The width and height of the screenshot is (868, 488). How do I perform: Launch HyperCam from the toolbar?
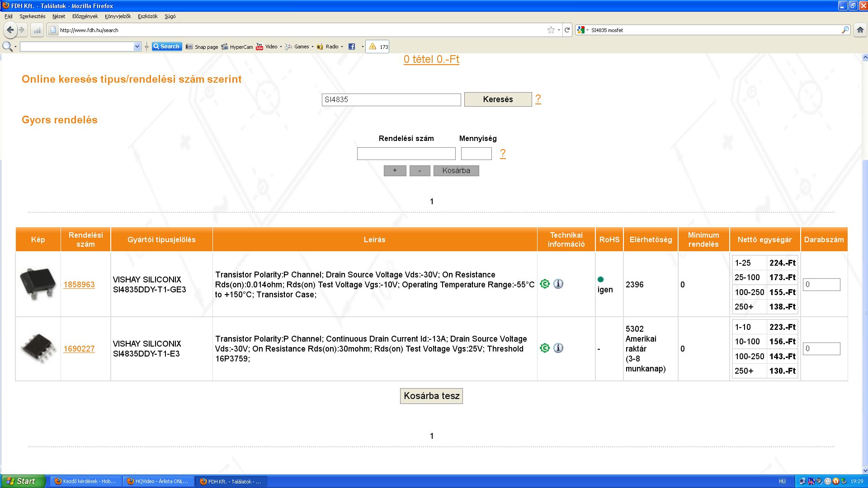237,47
